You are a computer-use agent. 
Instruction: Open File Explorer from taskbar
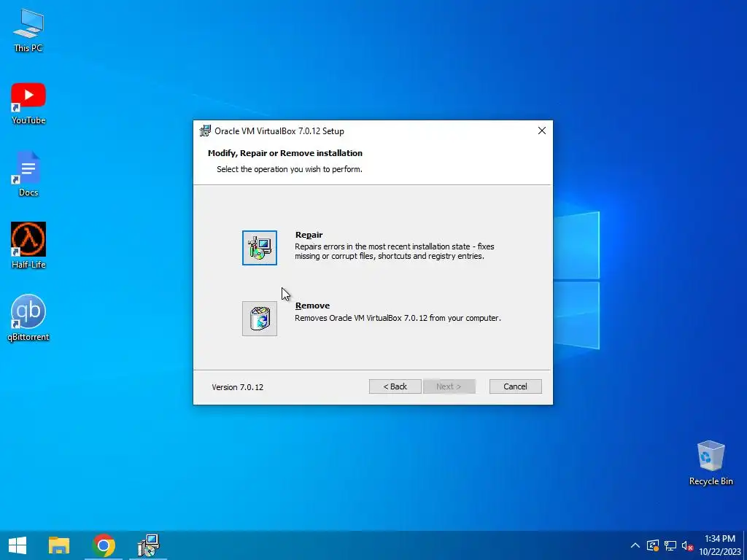point(59,545)
